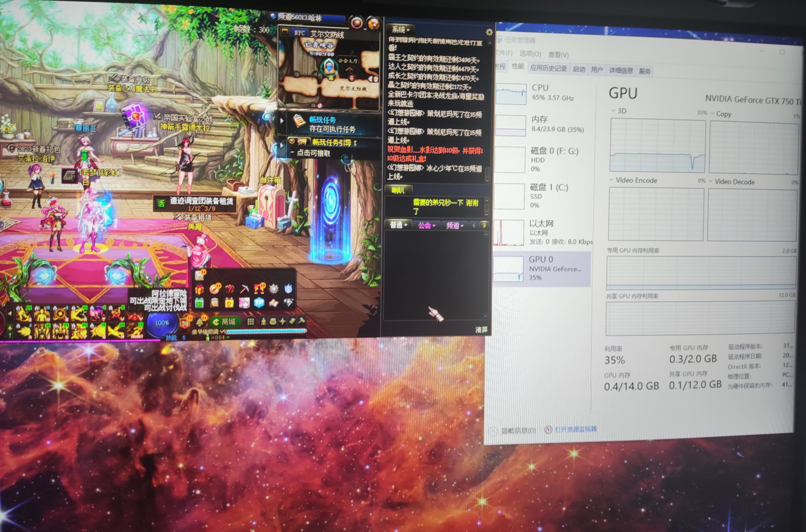The width and height of the screenshot is (806, 532).
Task: Expand the 畅玩任务 entry with its arrow
Action: point(282,121)
